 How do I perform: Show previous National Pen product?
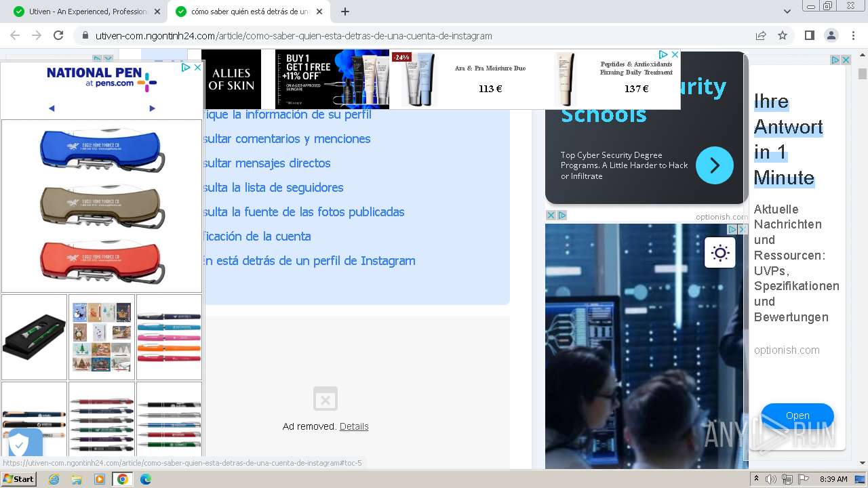[x=52, y=108]
